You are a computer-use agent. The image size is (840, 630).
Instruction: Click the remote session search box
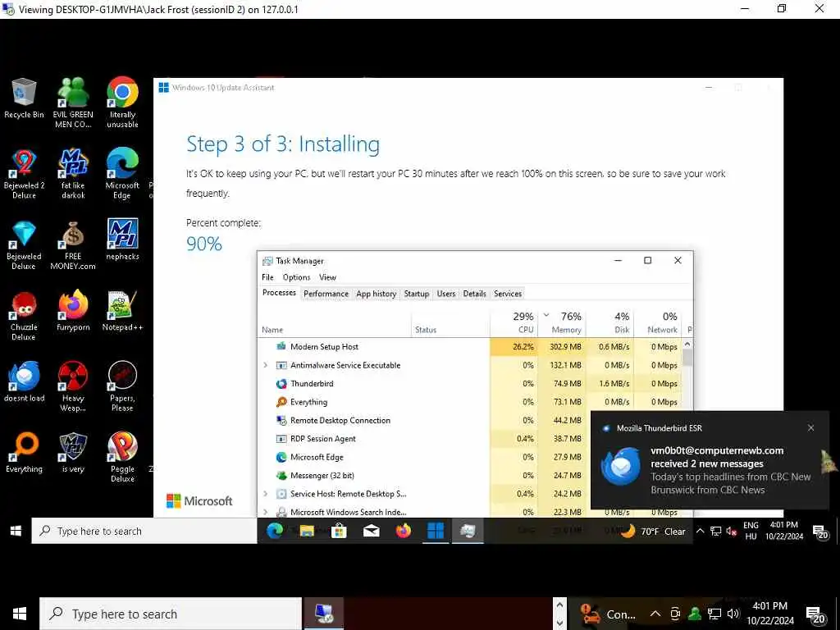[144, 531]
